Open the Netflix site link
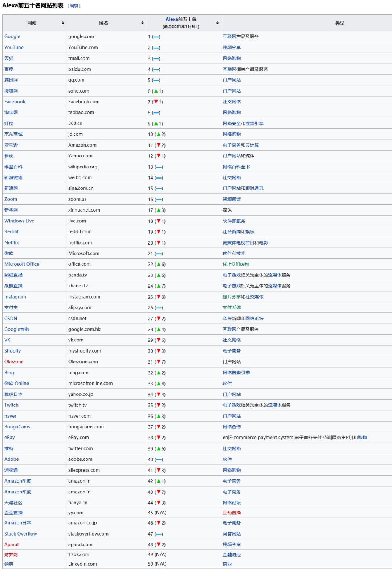 point(11,242)
